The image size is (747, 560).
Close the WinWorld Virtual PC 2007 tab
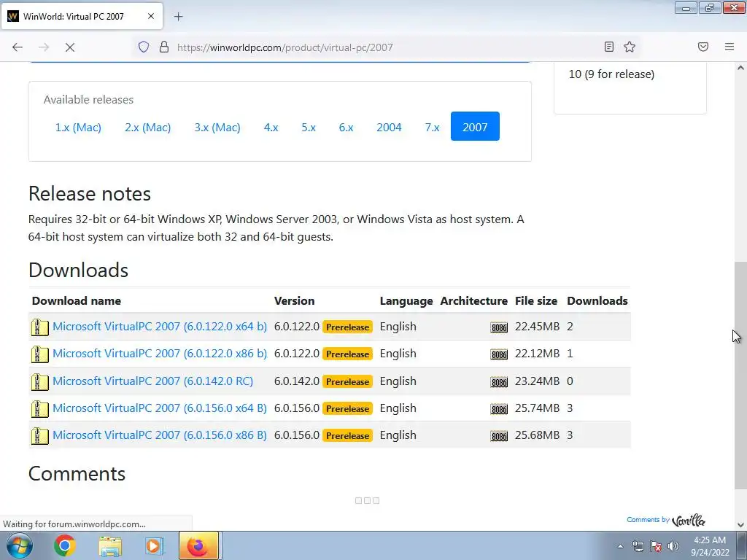tap(151, 16)
